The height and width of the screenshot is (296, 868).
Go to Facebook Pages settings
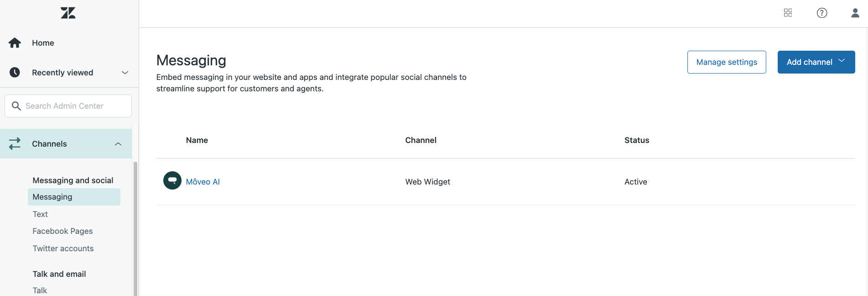click(x=62, y=231)
